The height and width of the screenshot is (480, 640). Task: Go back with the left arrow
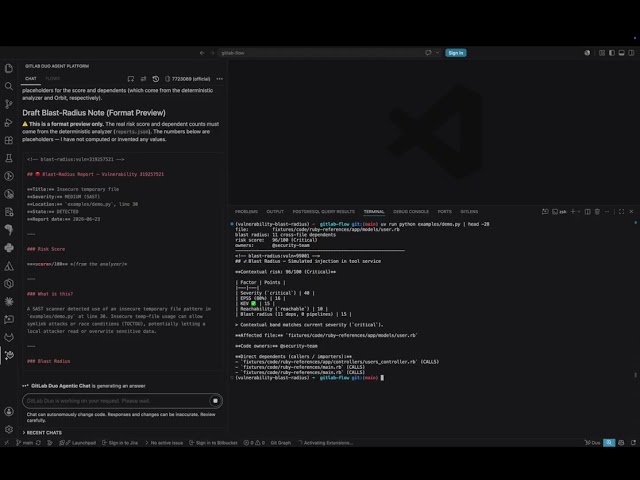click(202, 53)
